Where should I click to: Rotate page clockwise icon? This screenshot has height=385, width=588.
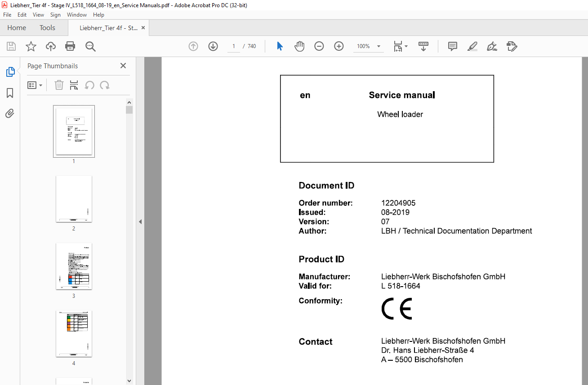coord(105,85)
